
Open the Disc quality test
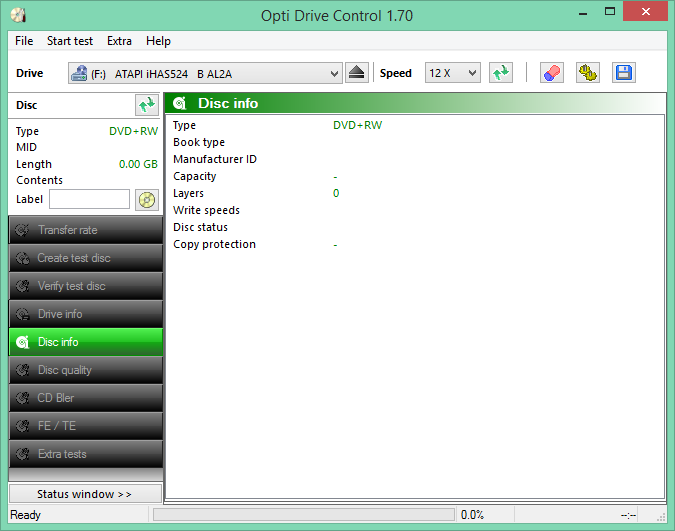tap(86, 370)
